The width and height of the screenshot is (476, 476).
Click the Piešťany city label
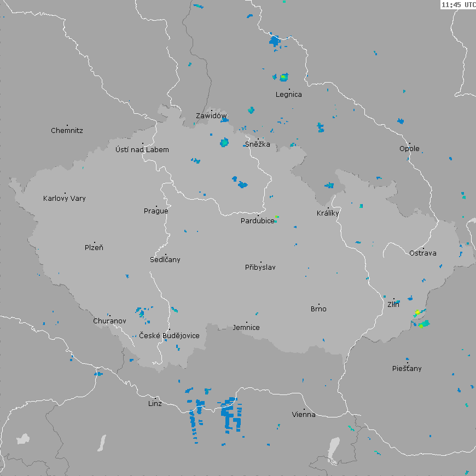(407, 369)
